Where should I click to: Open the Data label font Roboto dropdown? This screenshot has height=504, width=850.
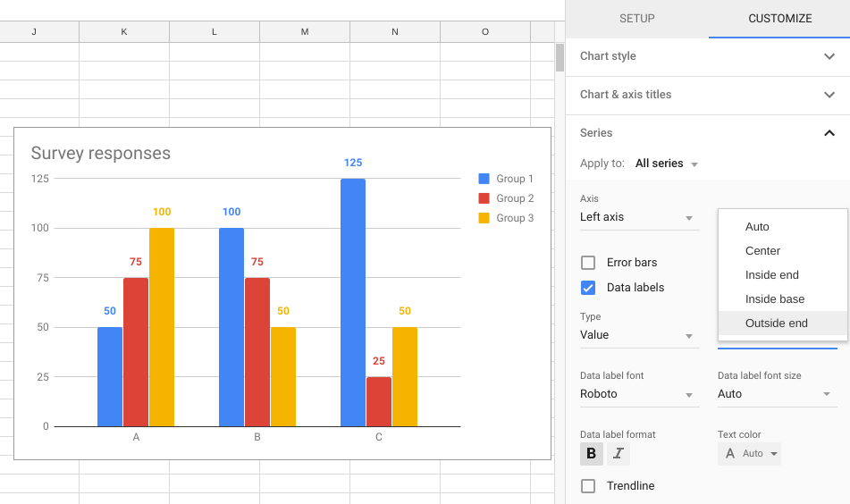pos(640,394)
